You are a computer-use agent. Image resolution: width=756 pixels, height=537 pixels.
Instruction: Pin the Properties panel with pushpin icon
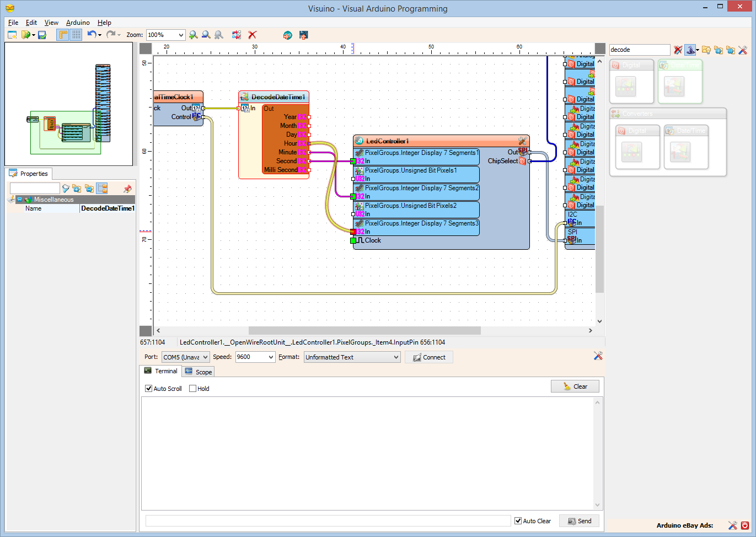127,188
